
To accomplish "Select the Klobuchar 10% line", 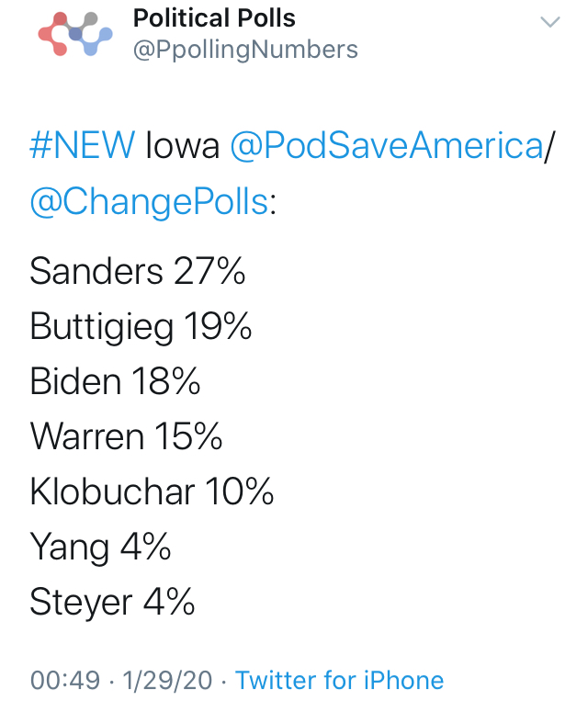I will [x=152, y=491].
